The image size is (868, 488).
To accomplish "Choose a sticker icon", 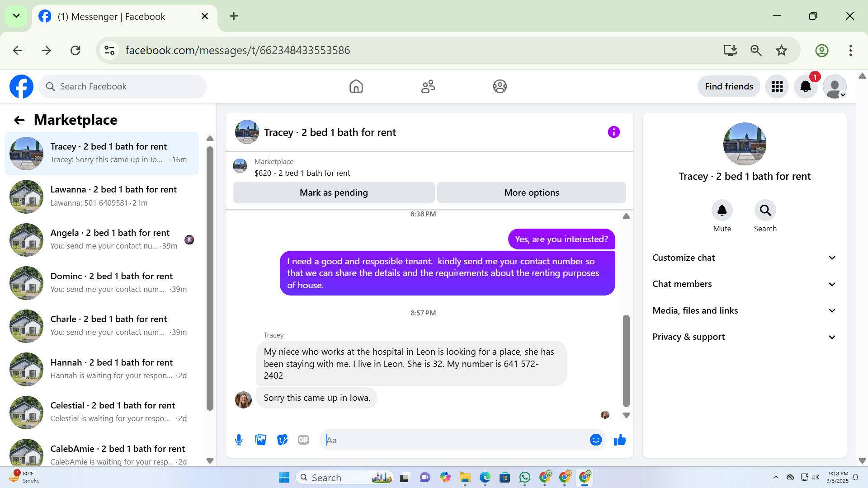I will tap(282, 440).
